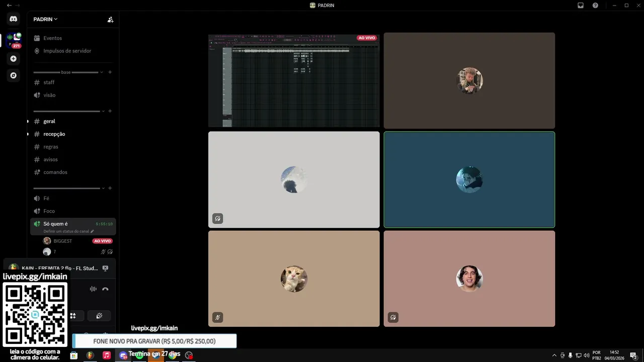This screenshot has width=644, height=362.
Task: Open the music app taskbar icon
Action: click(x=107, y=355)
